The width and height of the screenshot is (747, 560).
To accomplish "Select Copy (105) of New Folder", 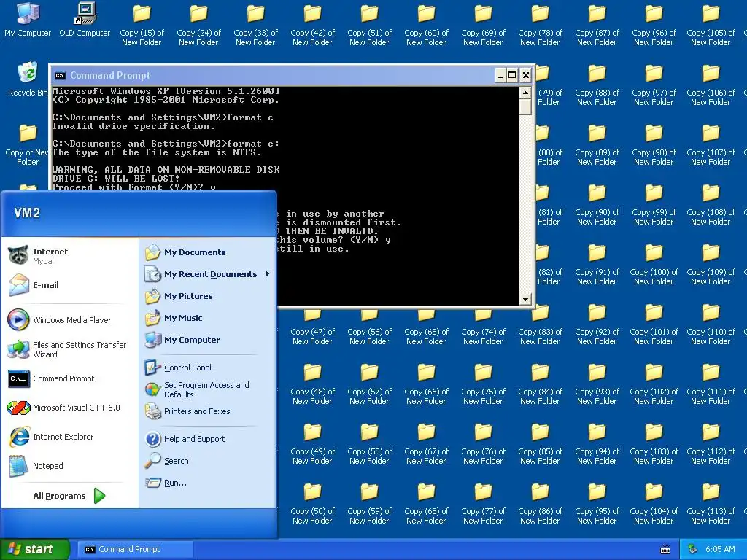I will tap(711, 25).
